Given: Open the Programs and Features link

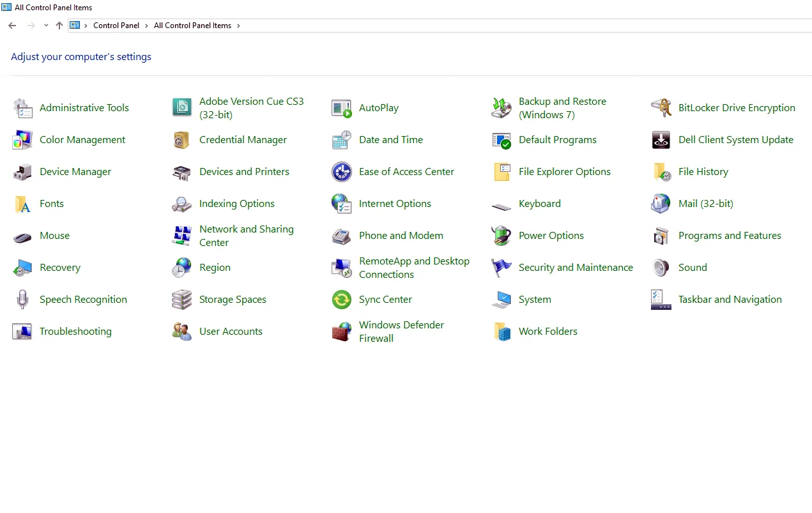Looking at the screenshot, I should click(730, 236).
